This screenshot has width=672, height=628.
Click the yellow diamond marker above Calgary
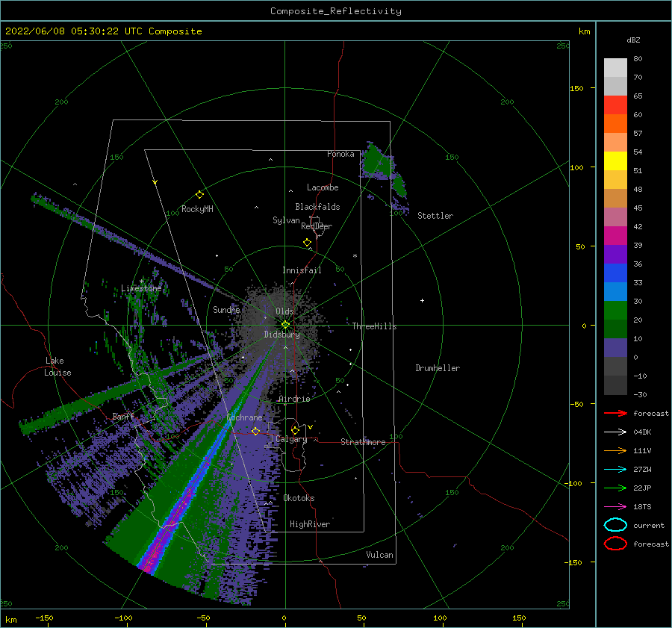point(295,430)
